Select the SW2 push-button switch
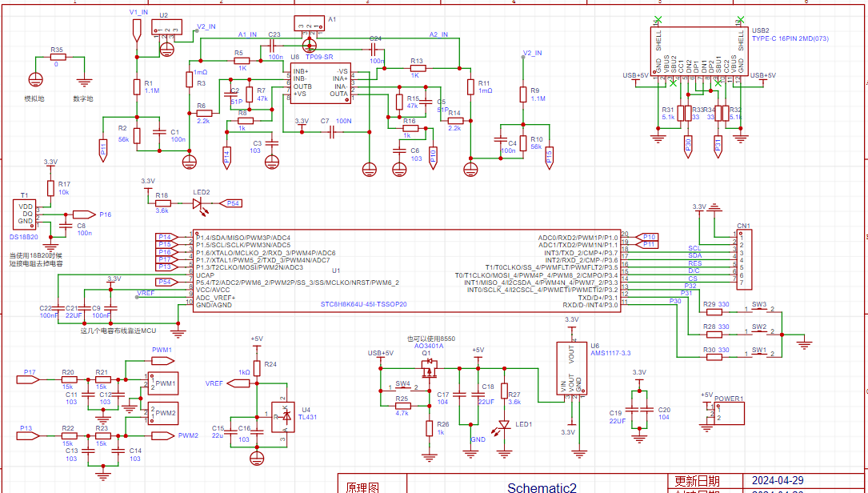The image size is (868, 493). 759,334
